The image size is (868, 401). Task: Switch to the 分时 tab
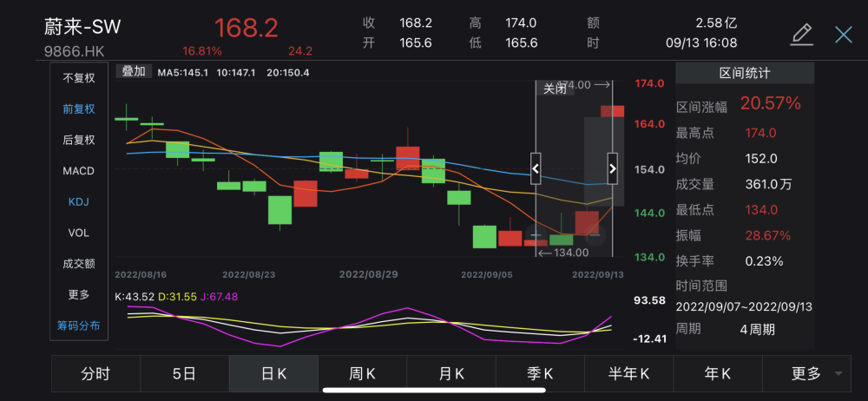coord(95,374)
